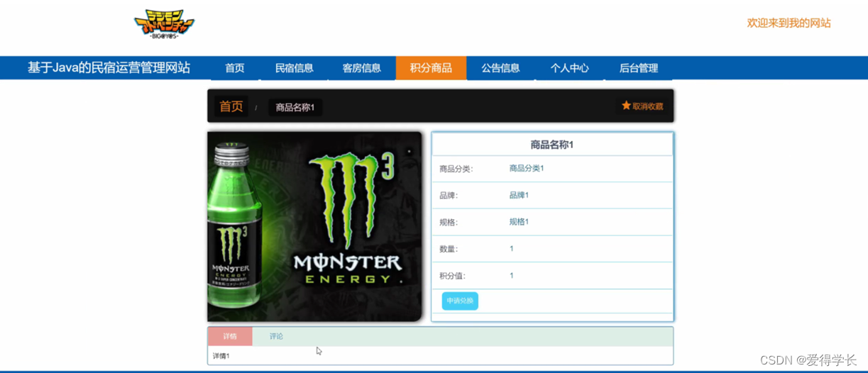Switch to the 评论 tab
The height and width of the screenshot is (373, 868).
pyautogui.click(x=276, y=336)
